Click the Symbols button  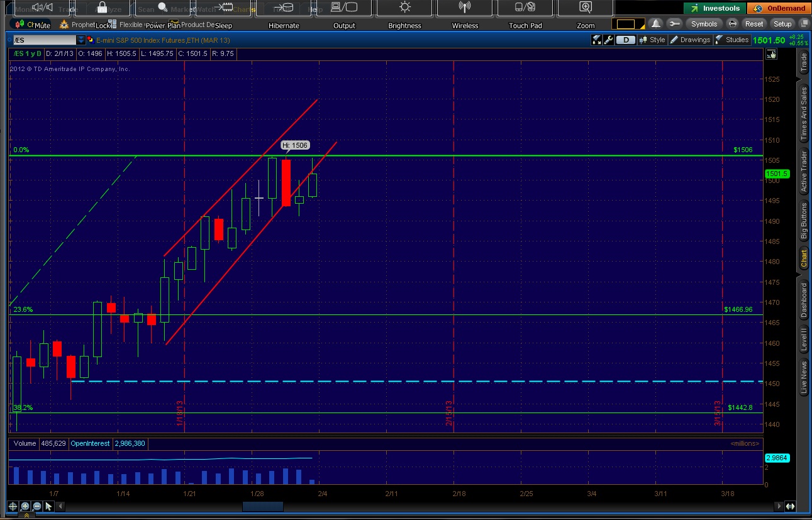point(704,24)
